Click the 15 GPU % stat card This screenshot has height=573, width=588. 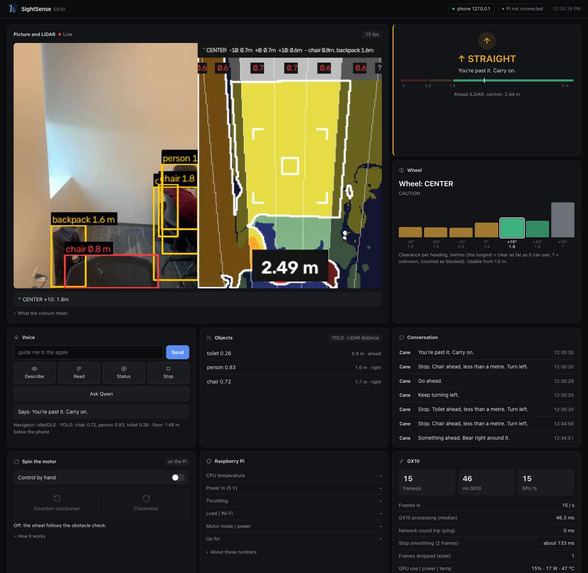click(x=546, y=482)
